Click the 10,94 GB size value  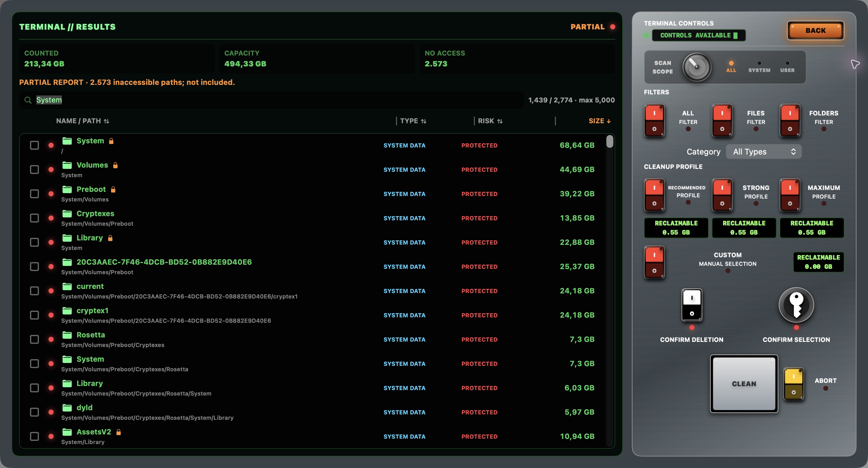577,437
